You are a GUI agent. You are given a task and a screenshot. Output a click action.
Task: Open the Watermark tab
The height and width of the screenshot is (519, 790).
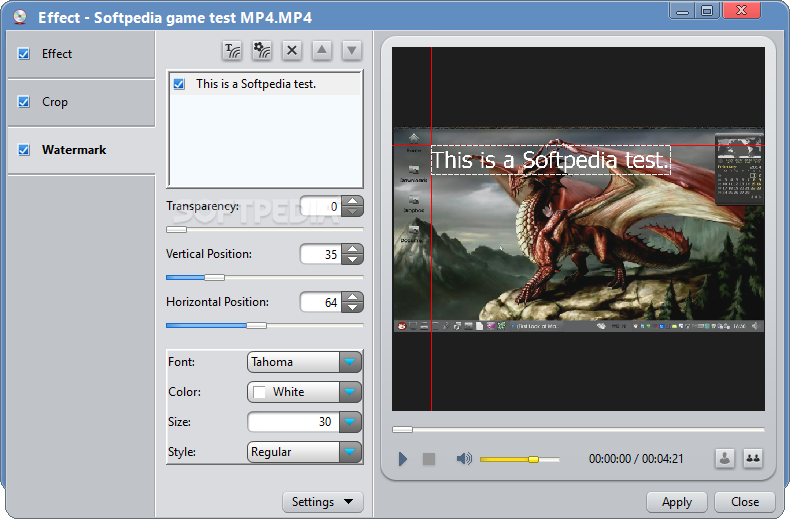(81, 150)
